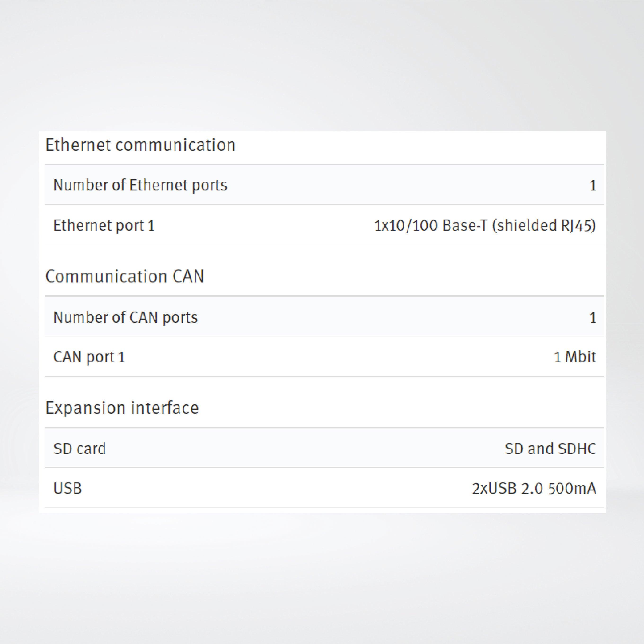644x644 pixels.
Task: Select the Number of Ethernet ports label
Action: [x=140, y=185]
